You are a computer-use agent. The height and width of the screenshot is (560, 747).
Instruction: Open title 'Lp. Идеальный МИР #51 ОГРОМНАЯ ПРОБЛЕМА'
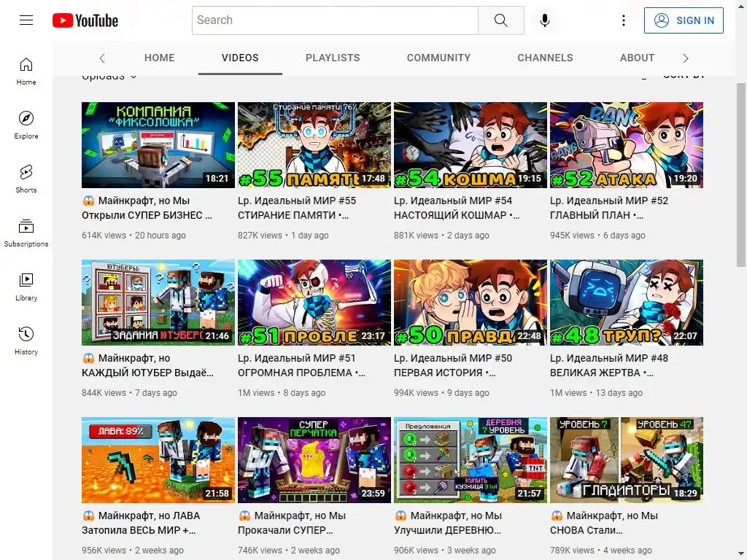301,365
